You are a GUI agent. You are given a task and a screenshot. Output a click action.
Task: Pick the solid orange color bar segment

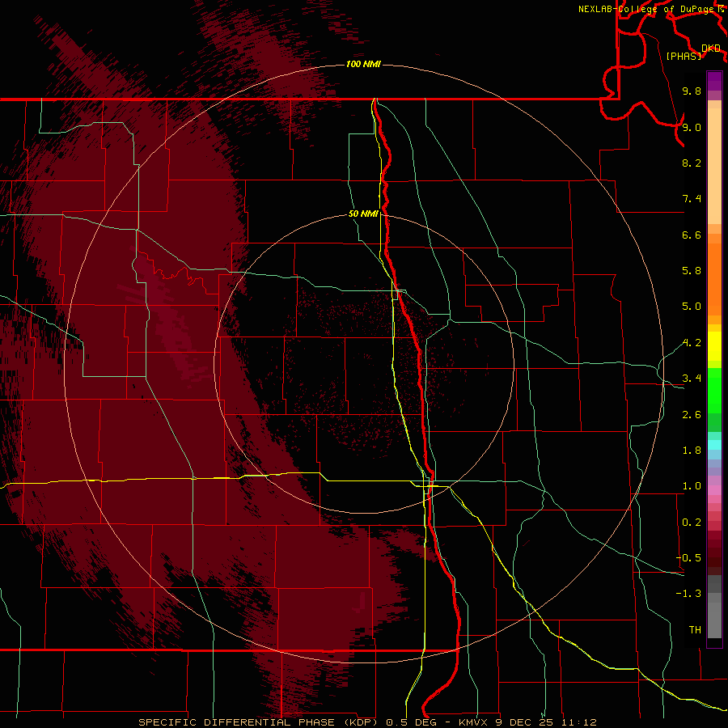(x=714, y=280)
